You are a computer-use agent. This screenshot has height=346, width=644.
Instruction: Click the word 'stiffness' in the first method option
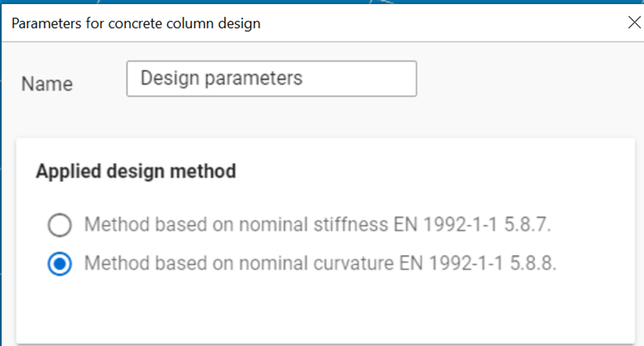click(x=351, y=225)
